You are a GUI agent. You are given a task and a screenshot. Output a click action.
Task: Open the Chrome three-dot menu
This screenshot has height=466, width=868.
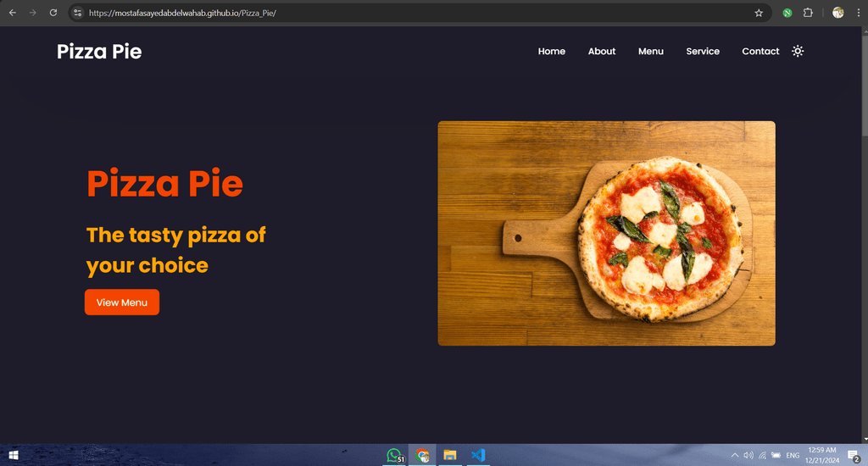[858, 13]
